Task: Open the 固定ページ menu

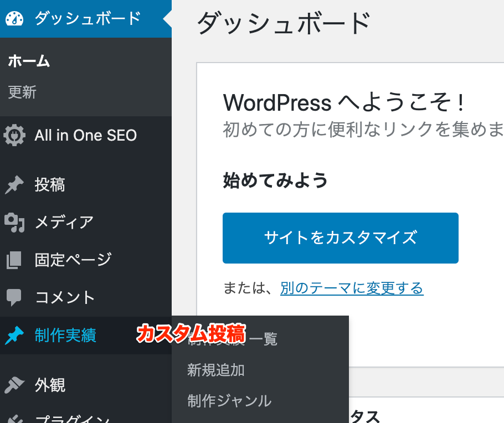Action: (73, 260)
